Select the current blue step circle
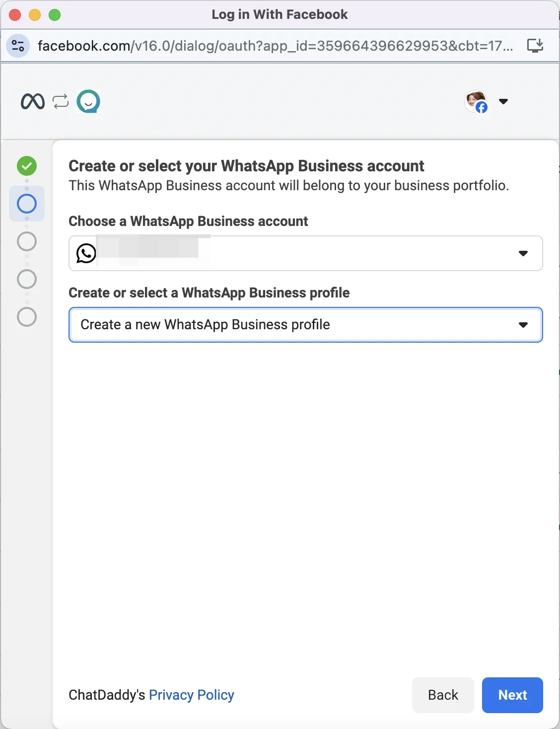The width and height of the screenshot is (560, 729). tap(27, 204)
